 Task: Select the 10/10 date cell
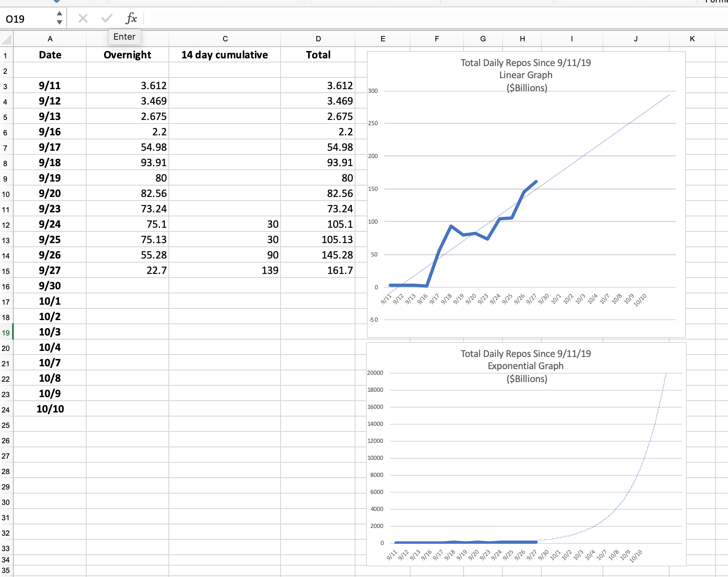tap(50, 409)
